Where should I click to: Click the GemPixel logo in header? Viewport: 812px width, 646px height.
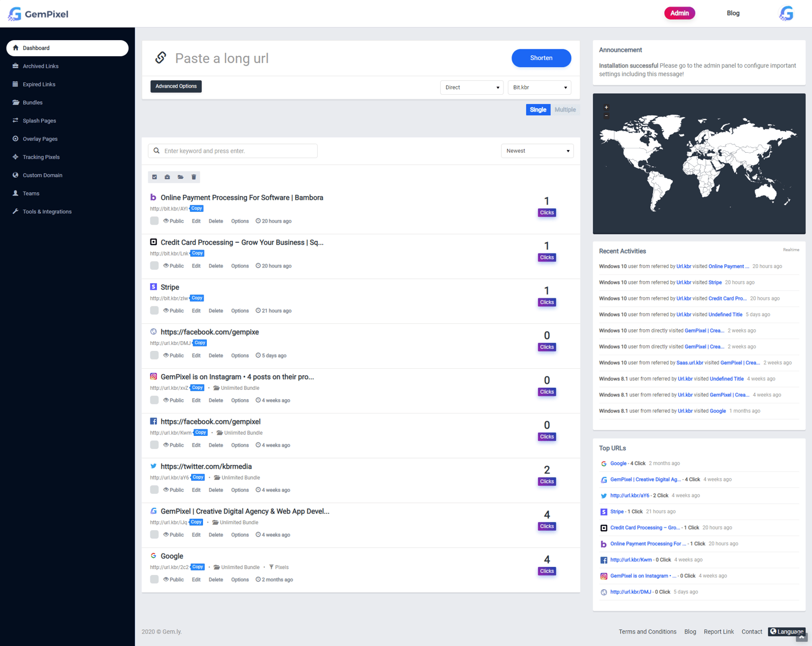[38, 14]
